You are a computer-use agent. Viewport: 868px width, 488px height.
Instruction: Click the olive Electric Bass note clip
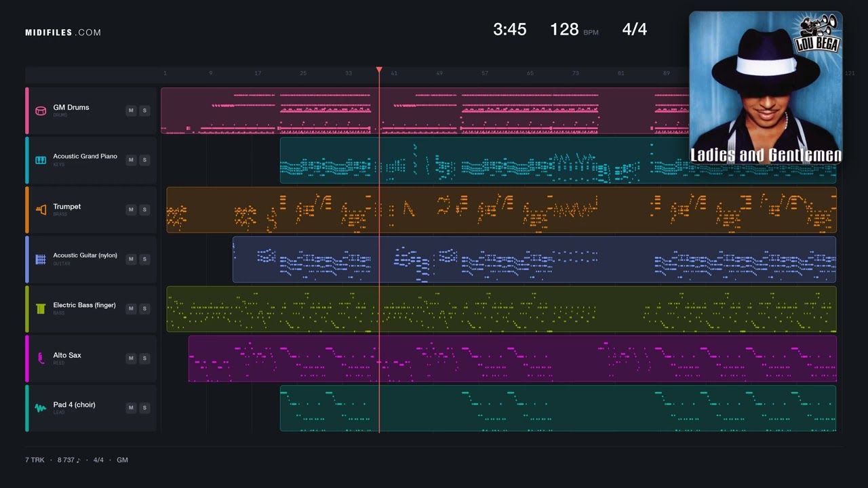click(501, 309)
